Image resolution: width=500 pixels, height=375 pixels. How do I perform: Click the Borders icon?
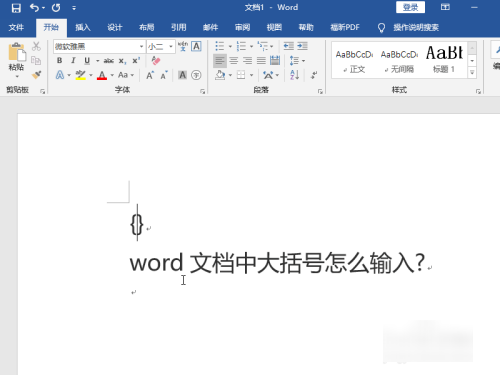[x=241, y=75]
